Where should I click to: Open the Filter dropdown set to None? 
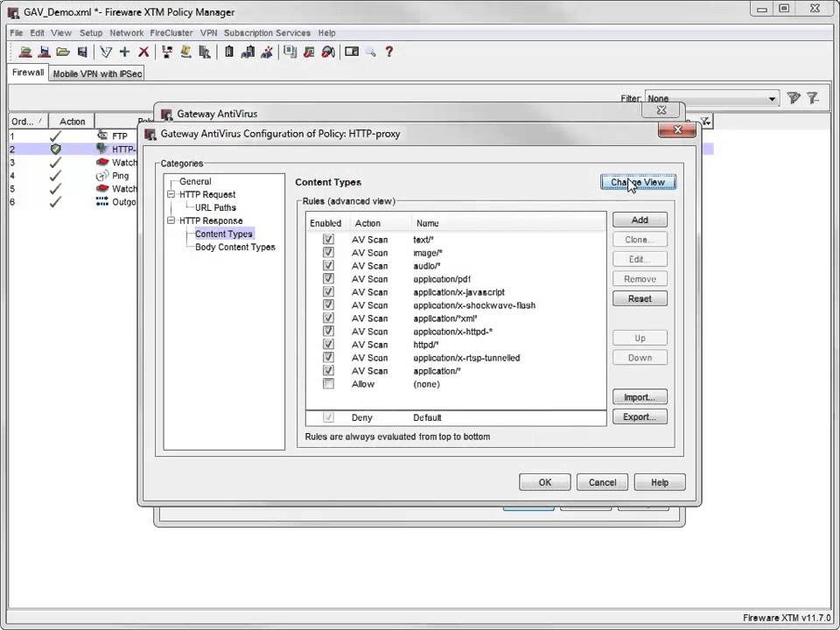[712, 99]
